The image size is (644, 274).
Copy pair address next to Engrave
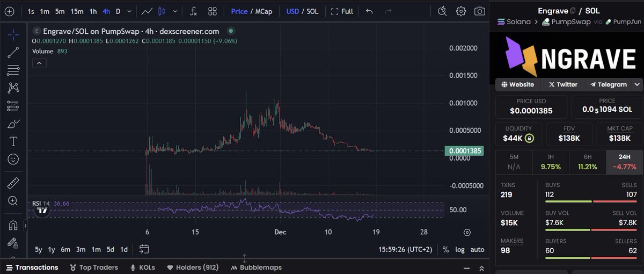point(573,11)
